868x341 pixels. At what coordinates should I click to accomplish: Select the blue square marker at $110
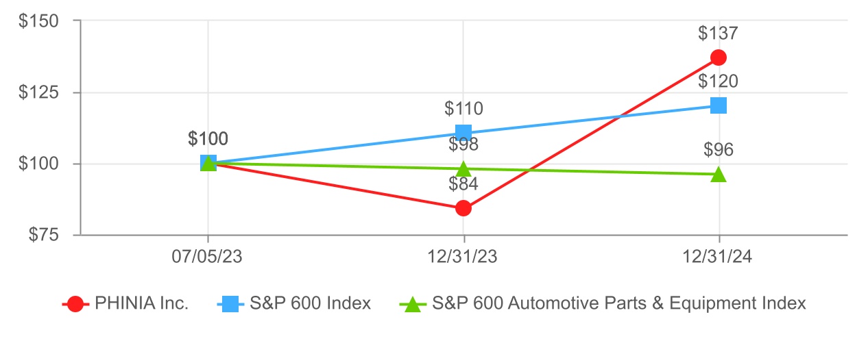click(x=463, y=133)
